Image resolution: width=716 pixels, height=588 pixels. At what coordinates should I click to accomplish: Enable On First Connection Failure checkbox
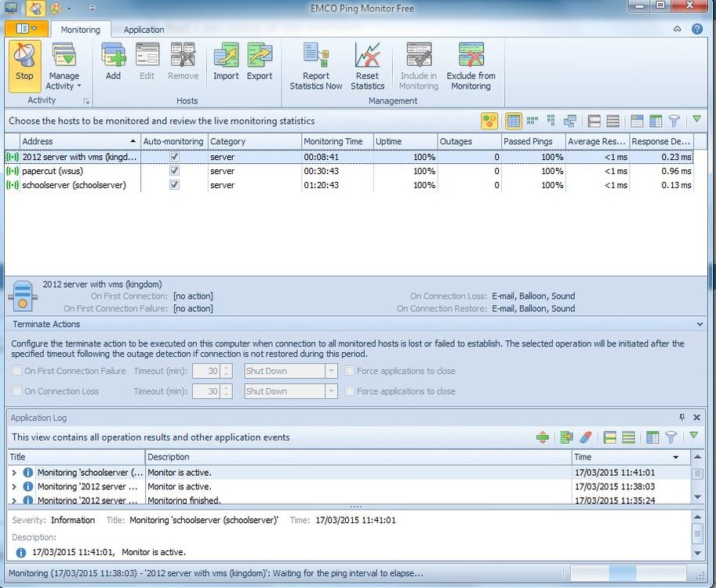pos(17,371)
